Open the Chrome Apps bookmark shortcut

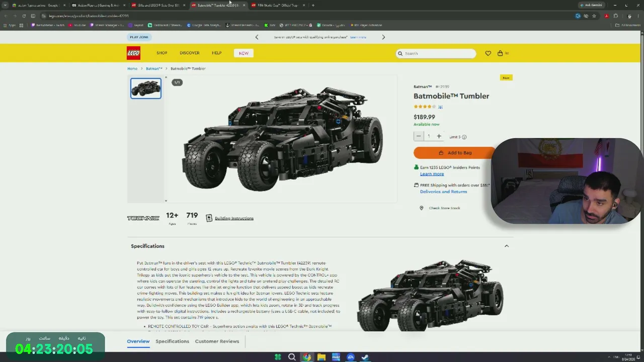pos(10,25)
